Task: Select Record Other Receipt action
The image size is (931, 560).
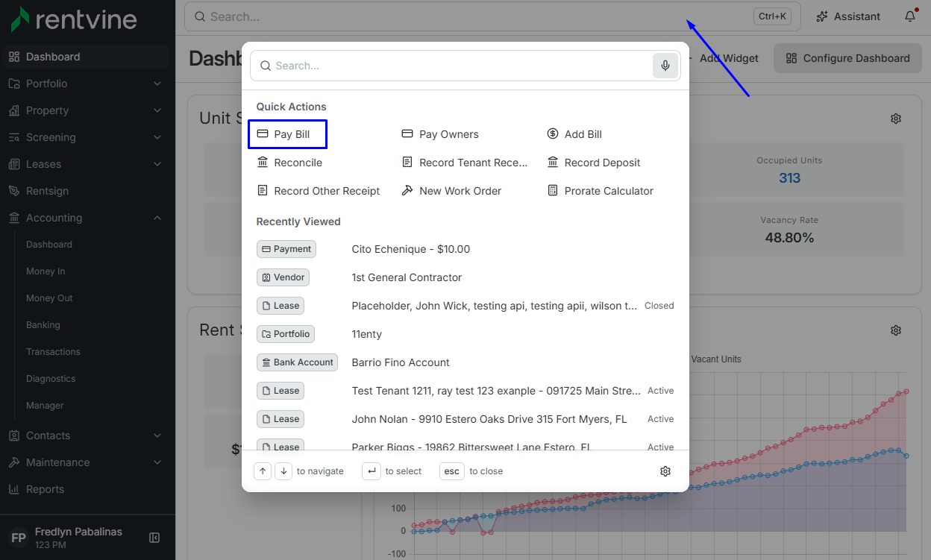Action: pyautogui.click(x=319, y=191)
